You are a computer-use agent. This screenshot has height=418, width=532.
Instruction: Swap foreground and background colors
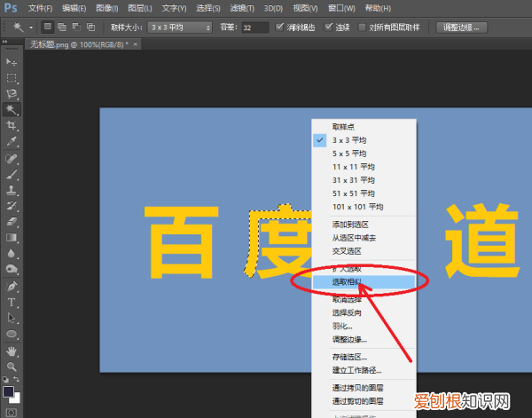point(16,379)
